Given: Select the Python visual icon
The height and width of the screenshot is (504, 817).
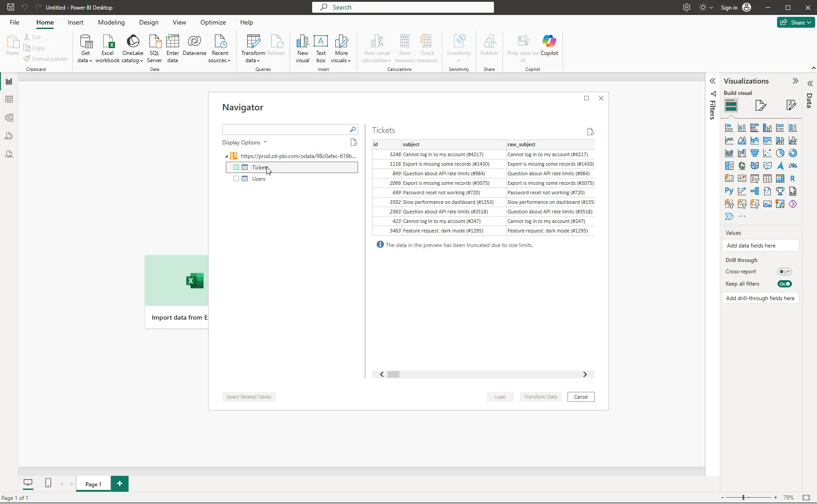Looking at the screenshot, I should point(729,191).
